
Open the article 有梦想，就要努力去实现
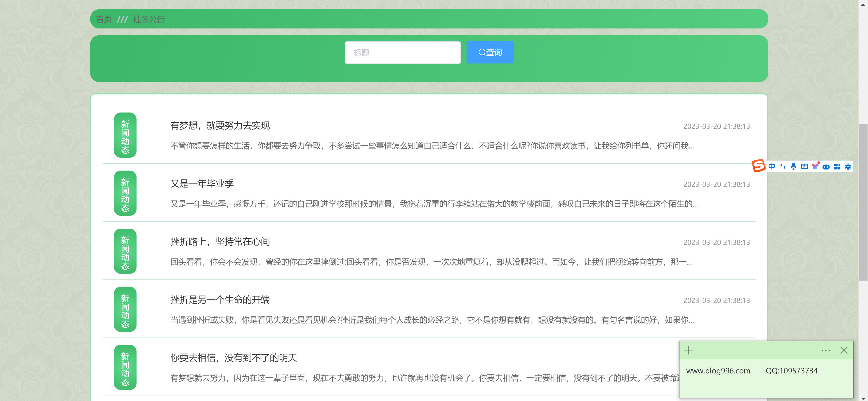pyautogui.click(x=220, y=126)
